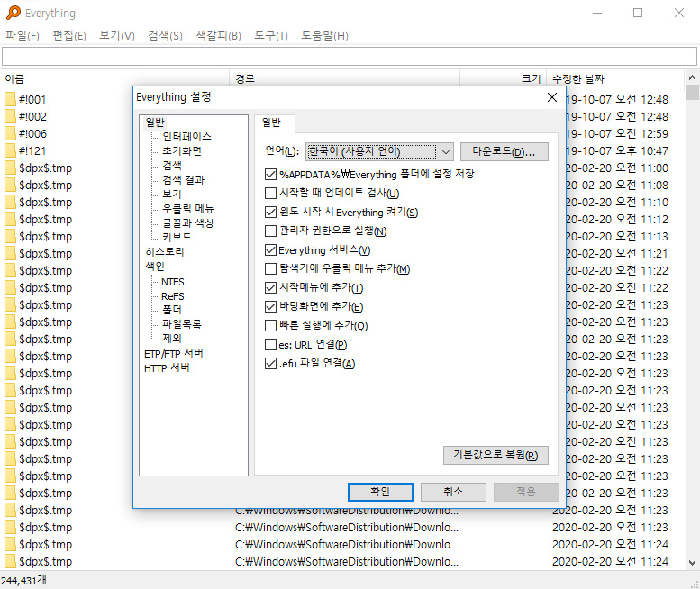Select HTTP 서버 in the settings tree
This screenshot has width=700, height=589.
tap(167, 367)
